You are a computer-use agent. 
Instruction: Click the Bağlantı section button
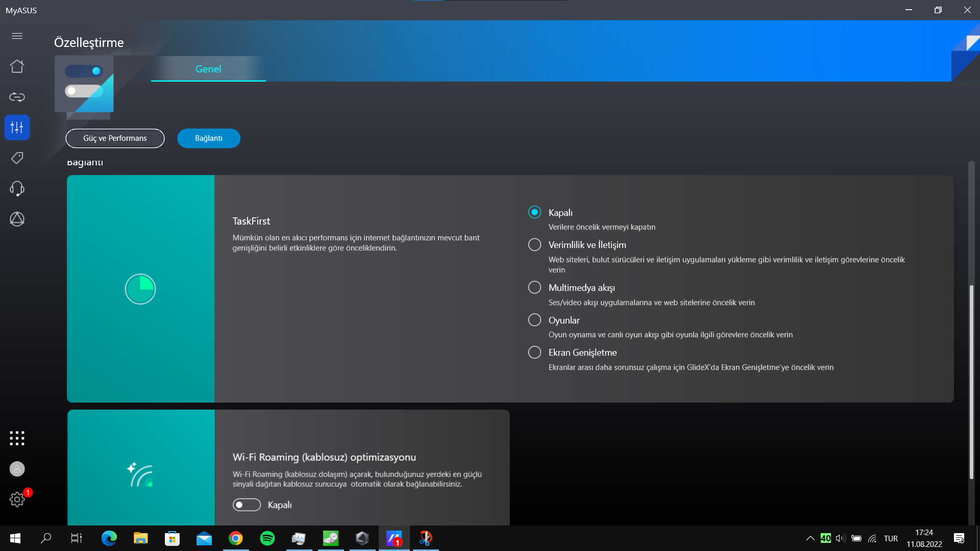pos(208,138)
